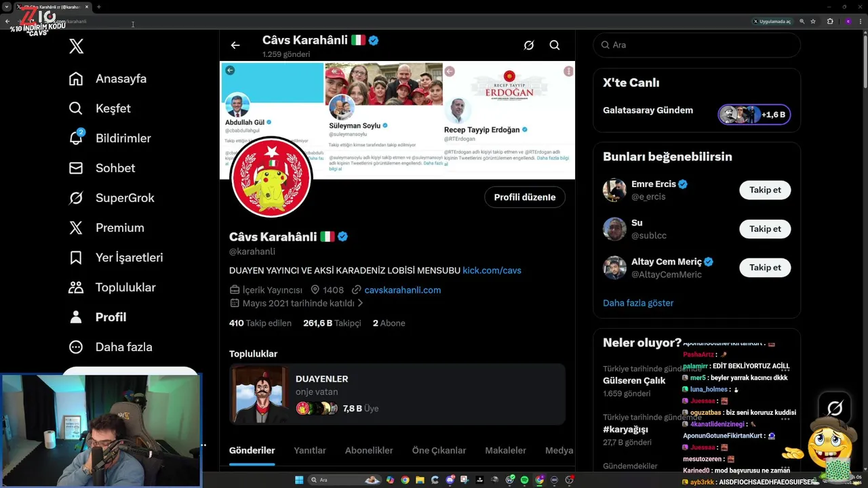Open a new browser tab with plus

(x=99, y=7)
